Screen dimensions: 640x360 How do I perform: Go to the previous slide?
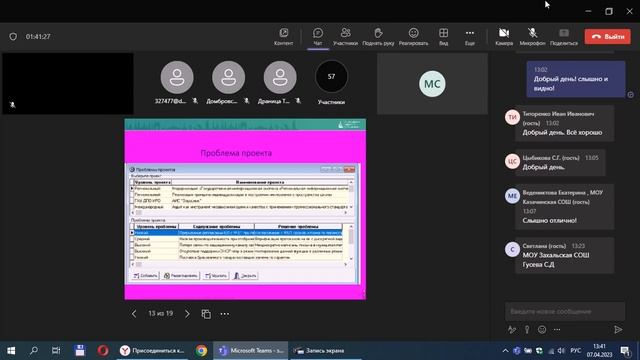[x=134, y=313]
